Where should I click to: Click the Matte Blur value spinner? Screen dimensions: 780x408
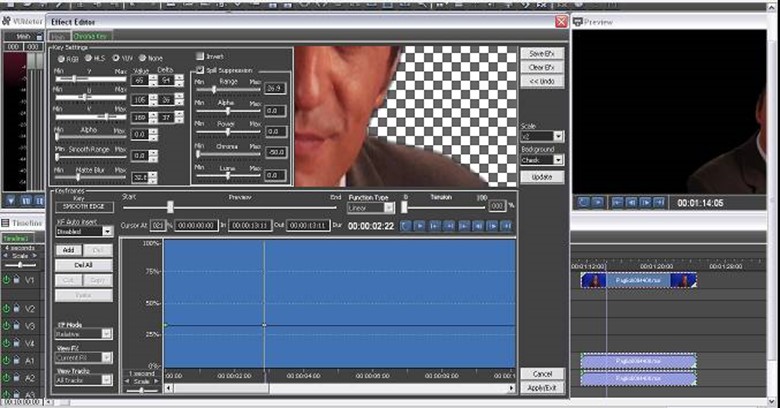(x=153, y=177)
